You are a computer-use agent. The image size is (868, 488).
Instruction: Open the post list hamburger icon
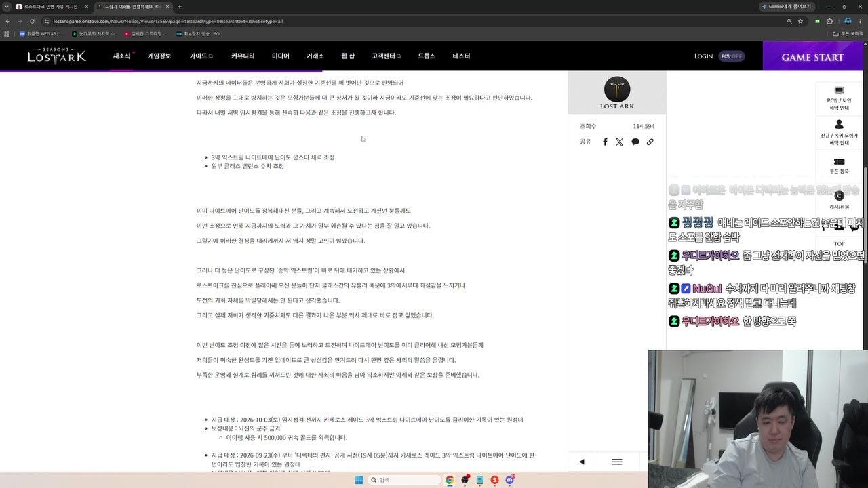[617, 462]
